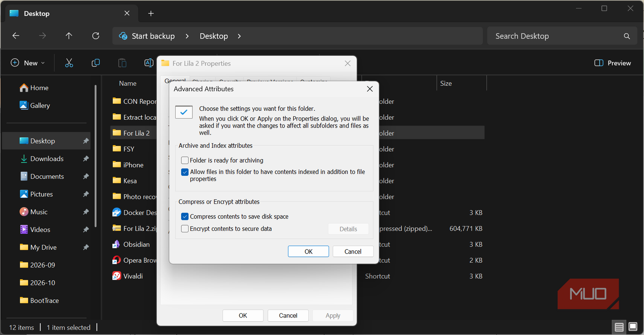Open Home in the navigation pane

(x=34, y=88)
